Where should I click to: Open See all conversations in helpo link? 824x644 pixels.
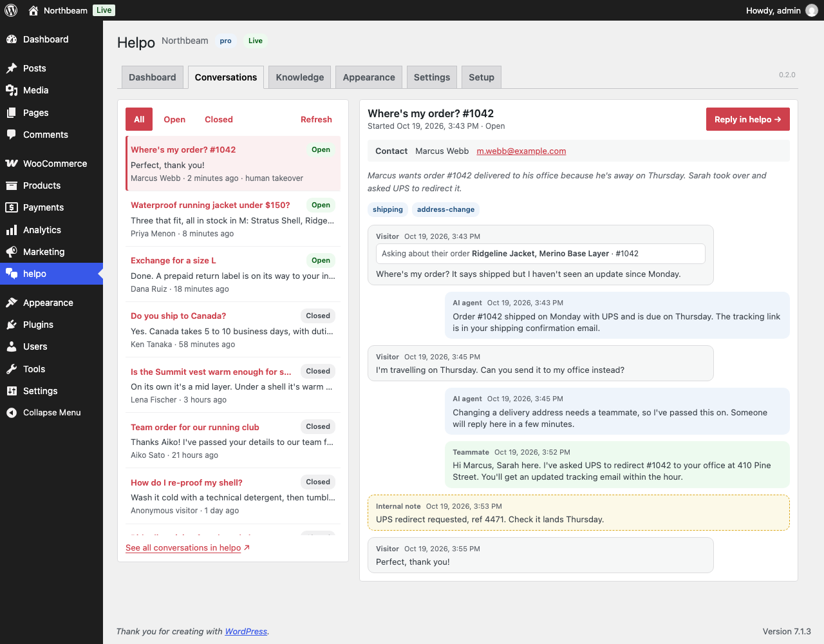click(187, 548)
